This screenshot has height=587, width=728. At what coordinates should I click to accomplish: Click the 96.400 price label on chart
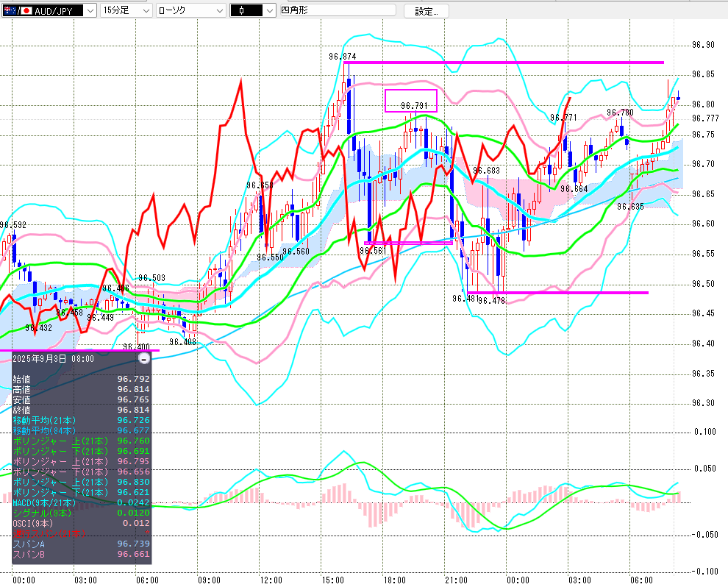[137, 346]
